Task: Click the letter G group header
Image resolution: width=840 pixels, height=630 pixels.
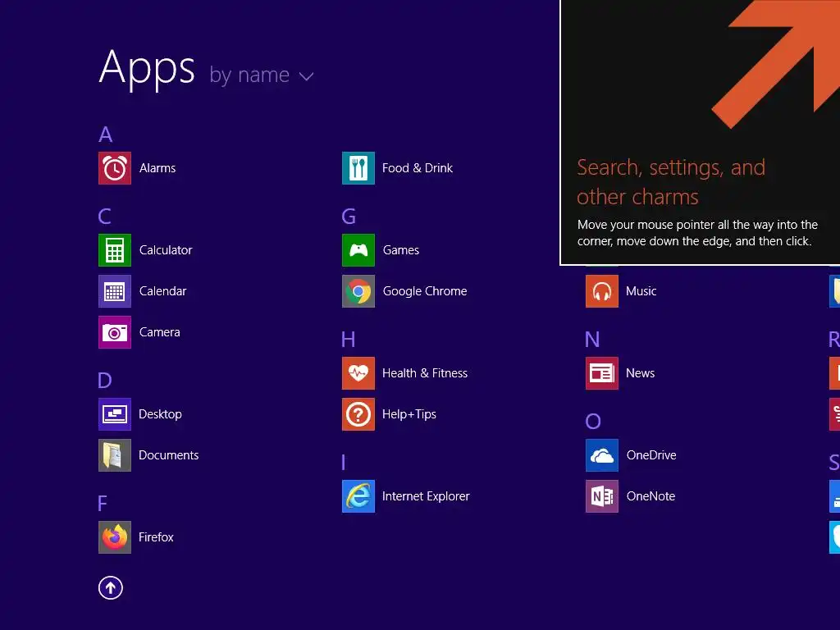Action: 349,217
